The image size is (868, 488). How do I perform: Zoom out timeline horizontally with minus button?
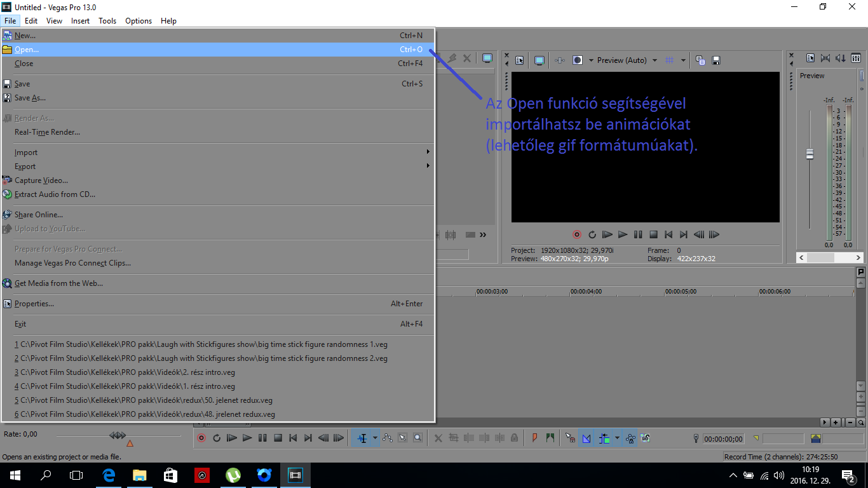pyautogui.click(x=849, y=423)
